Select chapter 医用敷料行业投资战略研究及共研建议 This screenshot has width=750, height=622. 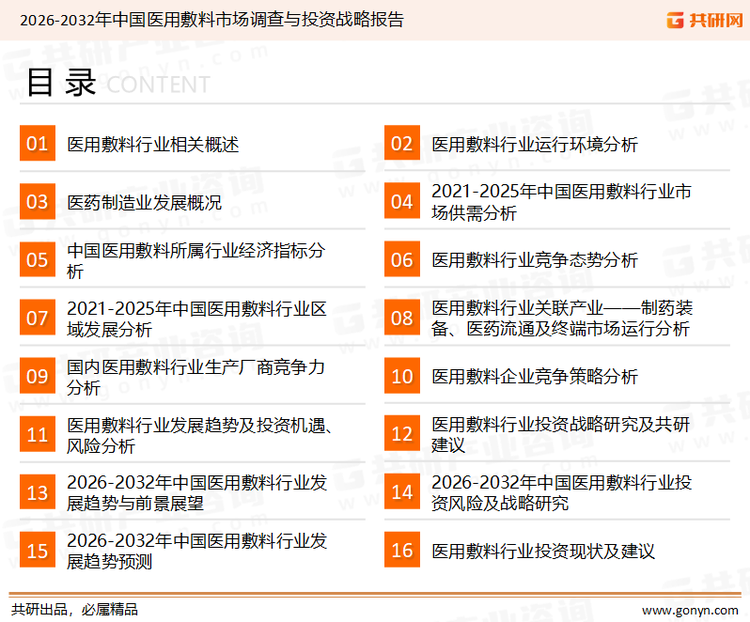[x=561, y=434]
